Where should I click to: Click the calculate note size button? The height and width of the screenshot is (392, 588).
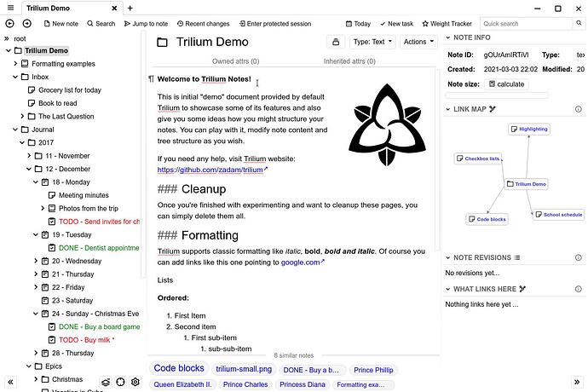(x=505, y=84)
